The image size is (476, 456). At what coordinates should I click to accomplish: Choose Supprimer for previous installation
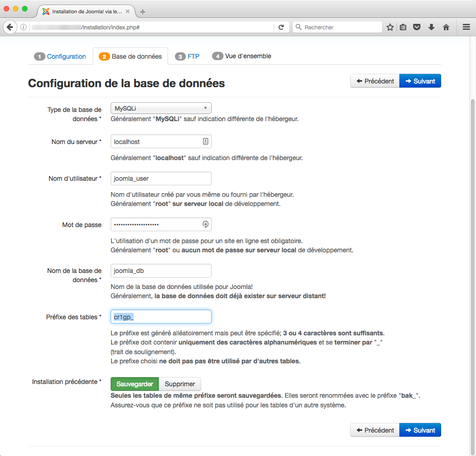click(180, 384)
